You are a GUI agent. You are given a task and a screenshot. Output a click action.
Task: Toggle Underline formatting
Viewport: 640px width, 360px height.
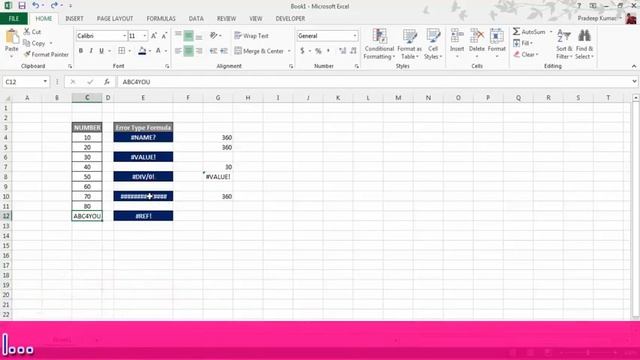101,51
